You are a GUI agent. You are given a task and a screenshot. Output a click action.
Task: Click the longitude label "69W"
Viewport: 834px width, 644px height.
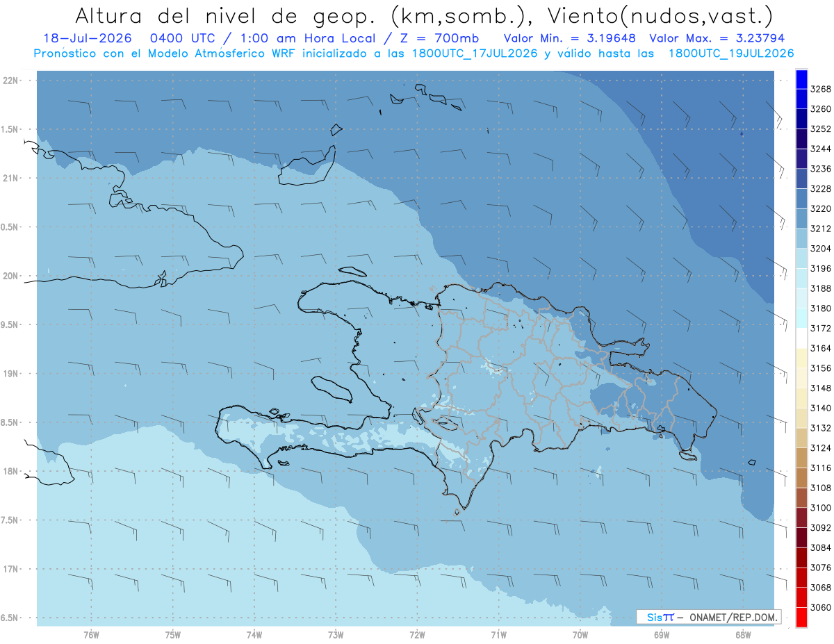tap(662, 634)
